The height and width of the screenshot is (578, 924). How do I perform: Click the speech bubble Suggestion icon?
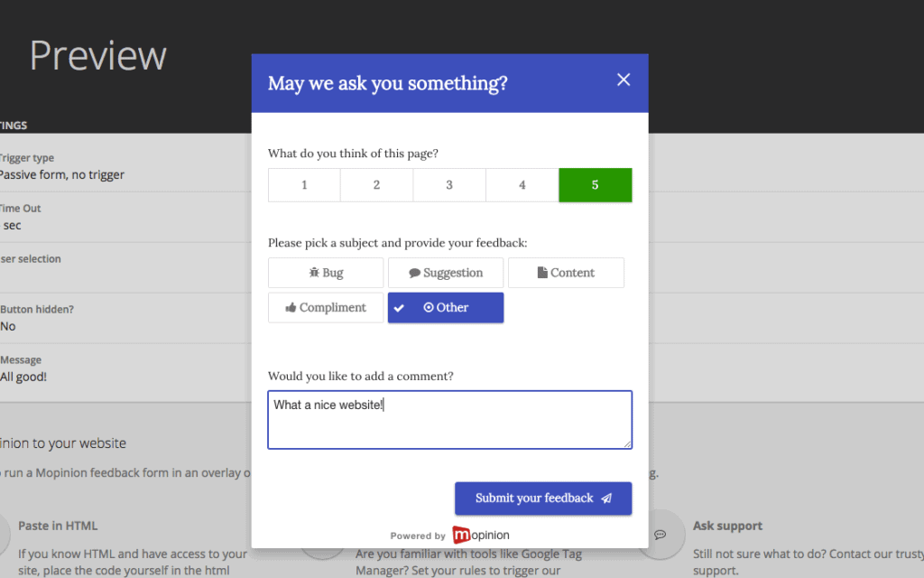coord(414,273)
